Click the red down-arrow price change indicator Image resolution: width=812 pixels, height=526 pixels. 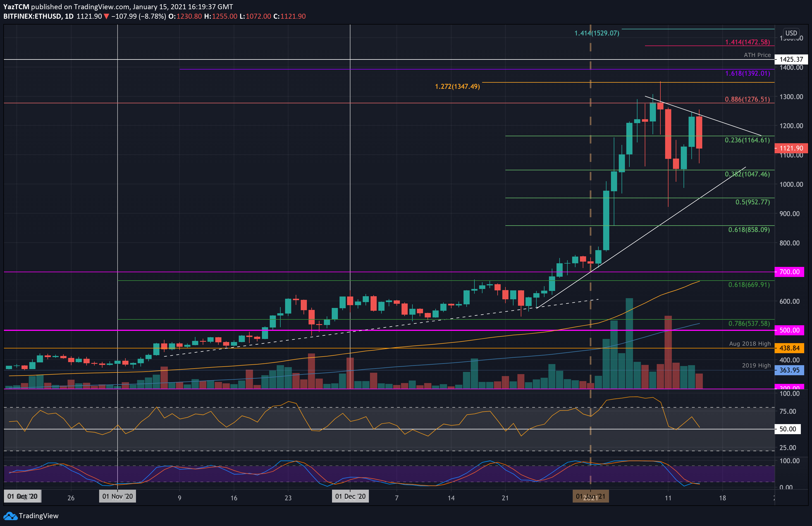click(x=106, y=16)
